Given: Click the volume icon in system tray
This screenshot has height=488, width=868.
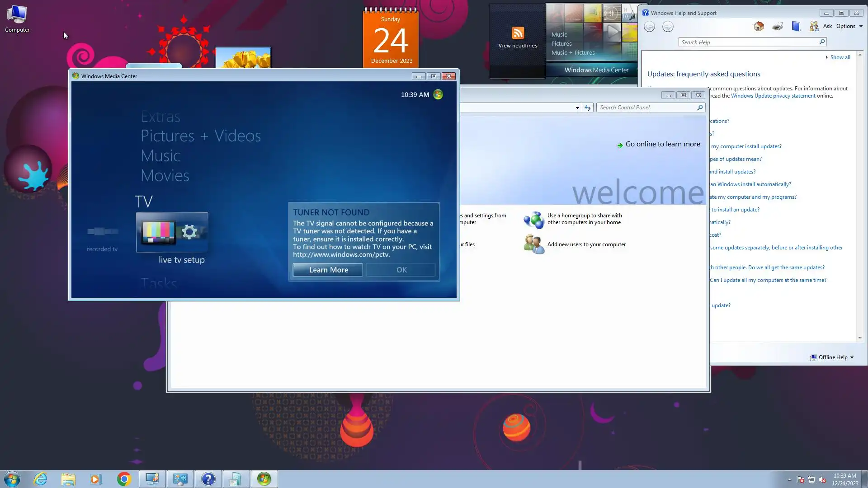Looking at the screenshot, I should tap(822, 479).
